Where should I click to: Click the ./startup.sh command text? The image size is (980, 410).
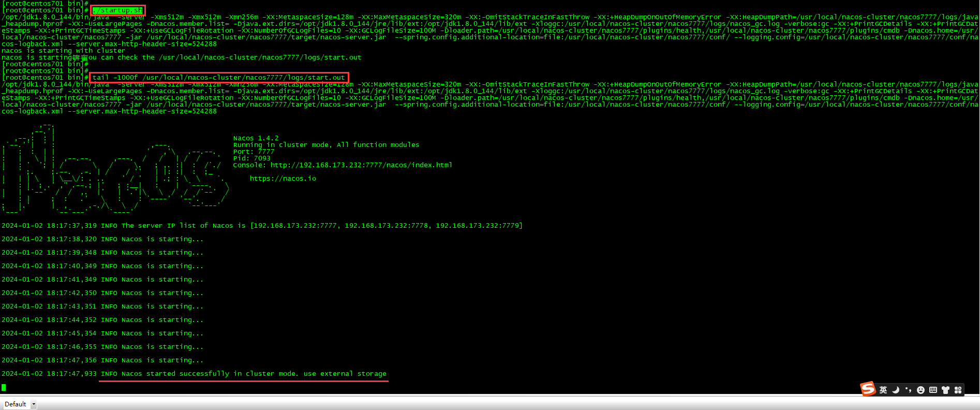pos(117,10)
